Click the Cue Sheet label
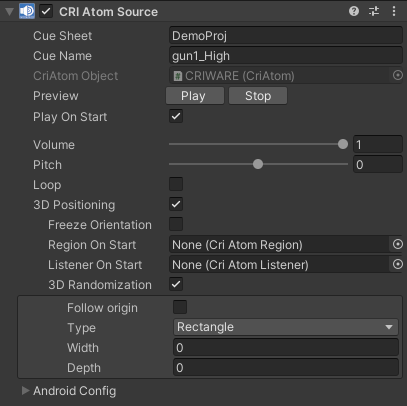The width and height of the screenshot is (407, 406). point(62,36)
